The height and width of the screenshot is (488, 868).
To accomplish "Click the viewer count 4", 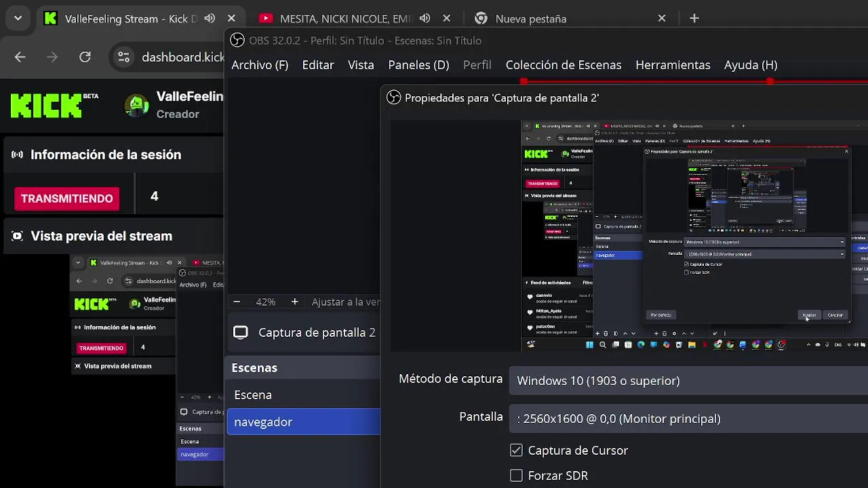I will coord(154,197).
